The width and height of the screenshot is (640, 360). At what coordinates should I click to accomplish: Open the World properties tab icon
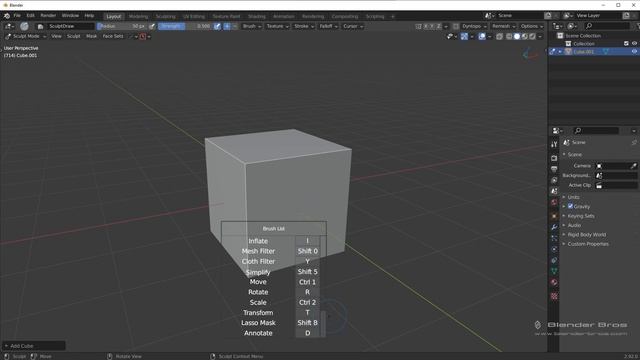click(554, 202)
